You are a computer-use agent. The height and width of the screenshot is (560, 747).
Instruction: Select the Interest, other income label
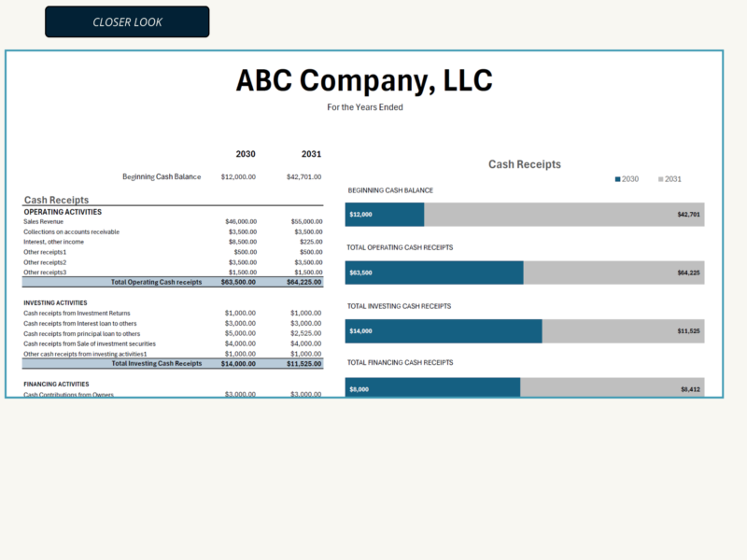pos(53,242)
